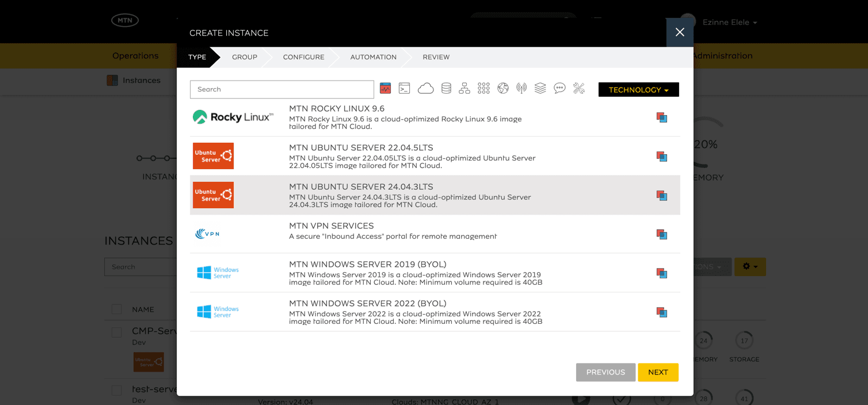Click the Instances breadcrumb label in background
Screen dimensions: 868x405
[x=142, y=81]
